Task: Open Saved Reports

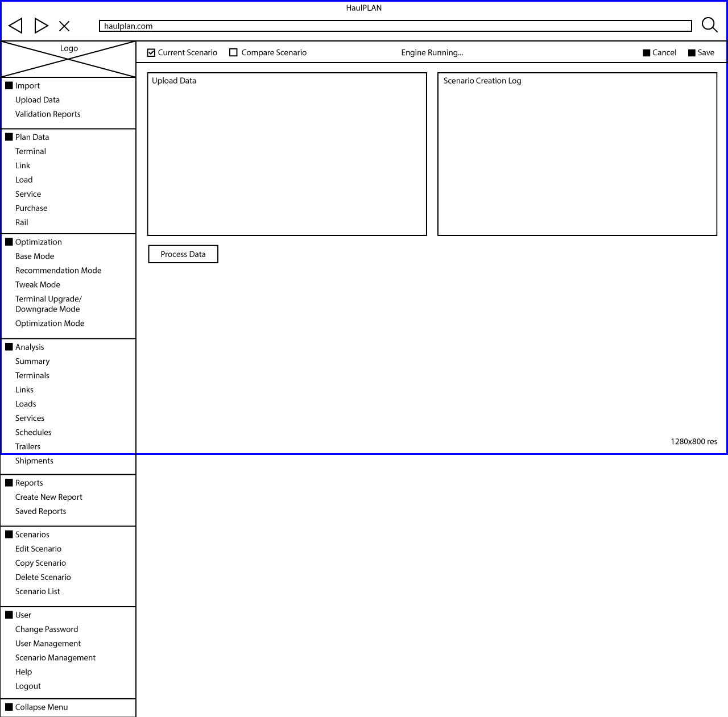Action: pos(41,511)
